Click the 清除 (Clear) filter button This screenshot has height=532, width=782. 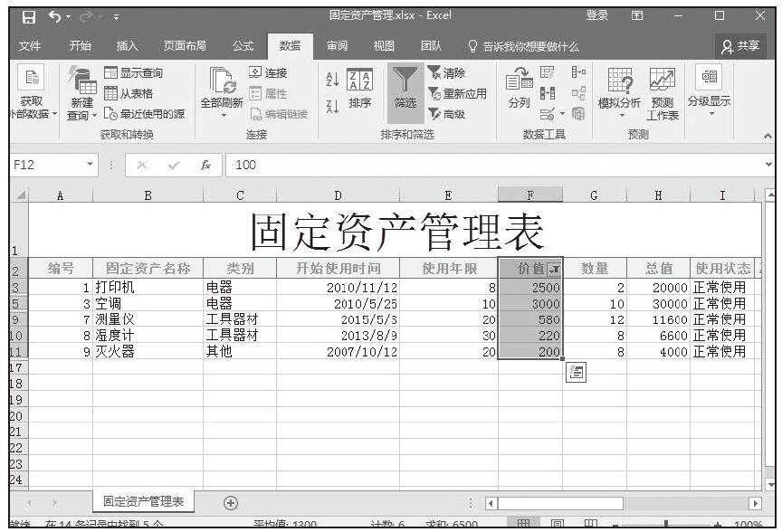[x=445, y=74]
